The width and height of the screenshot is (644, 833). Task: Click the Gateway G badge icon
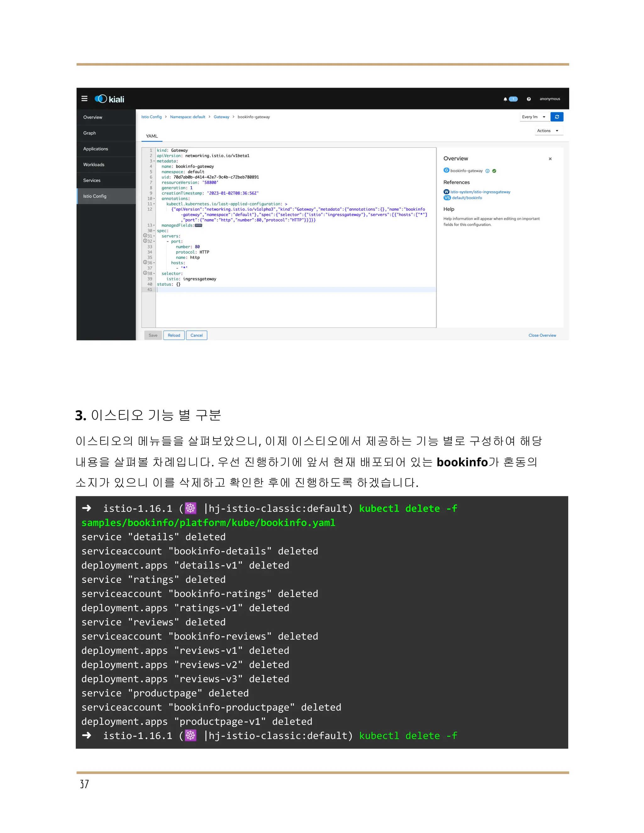(x=446, y=170)
